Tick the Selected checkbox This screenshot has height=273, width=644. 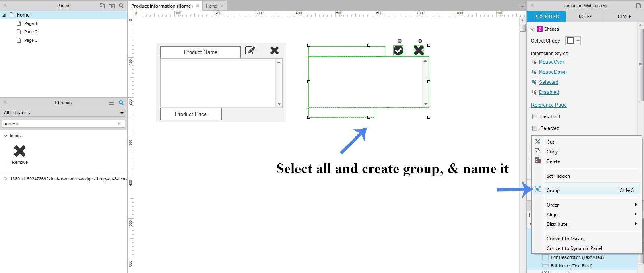pos(535,128)
